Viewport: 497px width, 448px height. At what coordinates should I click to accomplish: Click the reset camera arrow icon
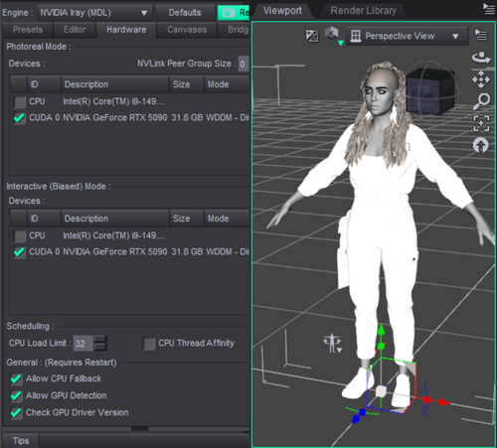481,145
